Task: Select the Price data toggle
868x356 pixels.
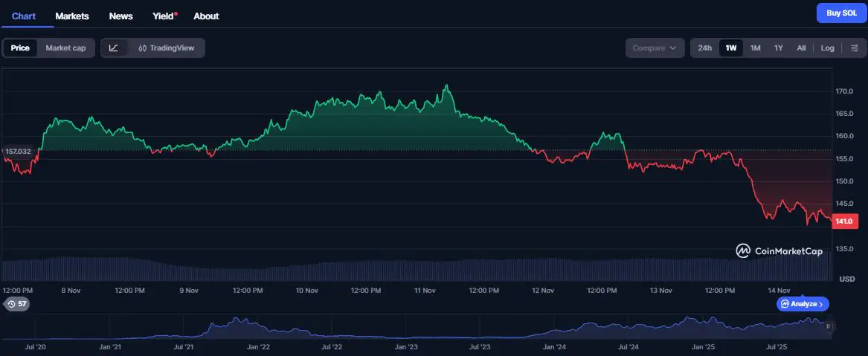Action: tap(20, 48)
